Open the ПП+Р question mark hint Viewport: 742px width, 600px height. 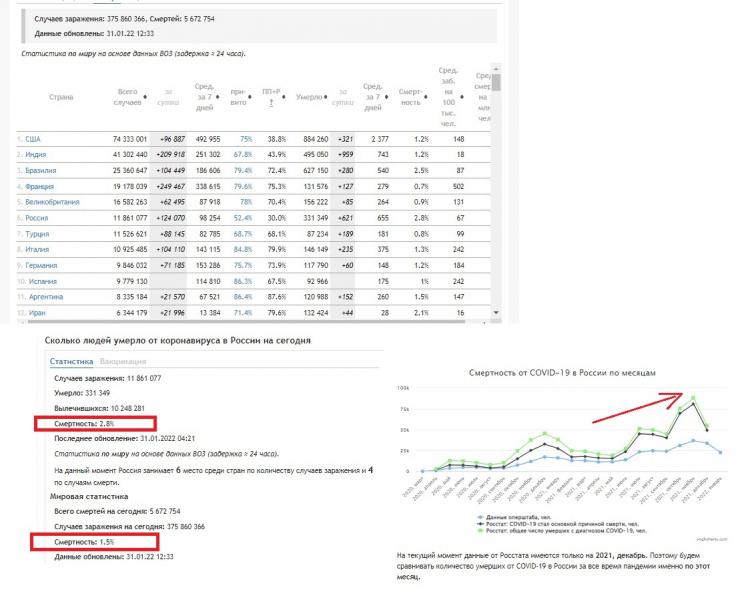pyautogui.click(x=271, y=103)
